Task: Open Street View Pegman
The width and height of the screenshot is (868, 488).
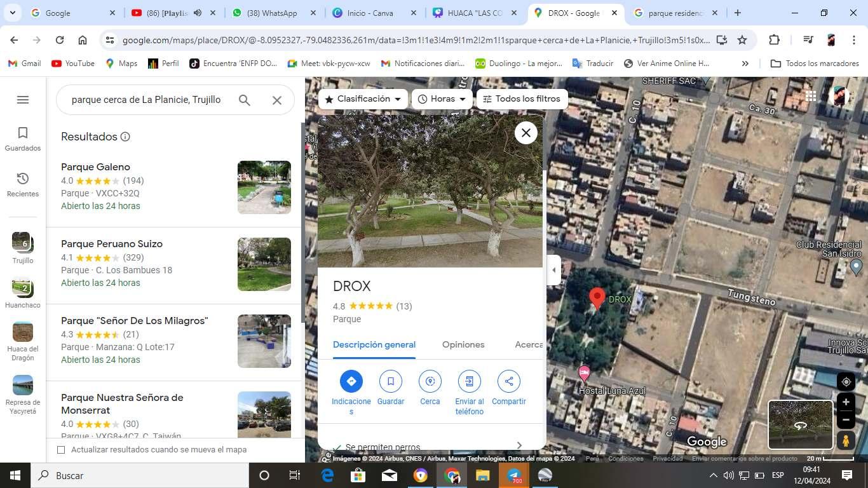Action: click(846, 440)
